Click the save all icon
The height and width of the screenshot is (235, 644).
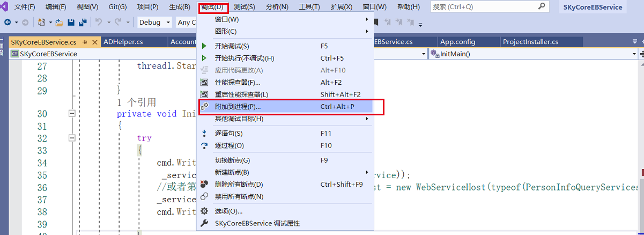click(83, 23)
